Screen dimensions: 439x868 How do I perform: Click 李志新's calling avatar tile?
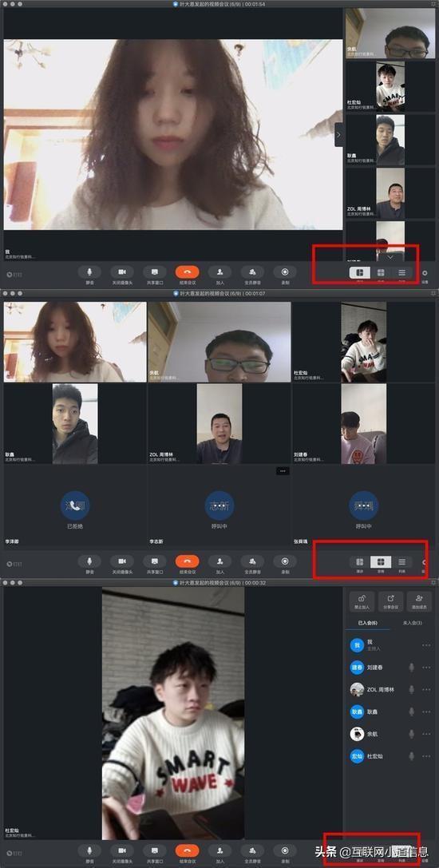(219, 505)
